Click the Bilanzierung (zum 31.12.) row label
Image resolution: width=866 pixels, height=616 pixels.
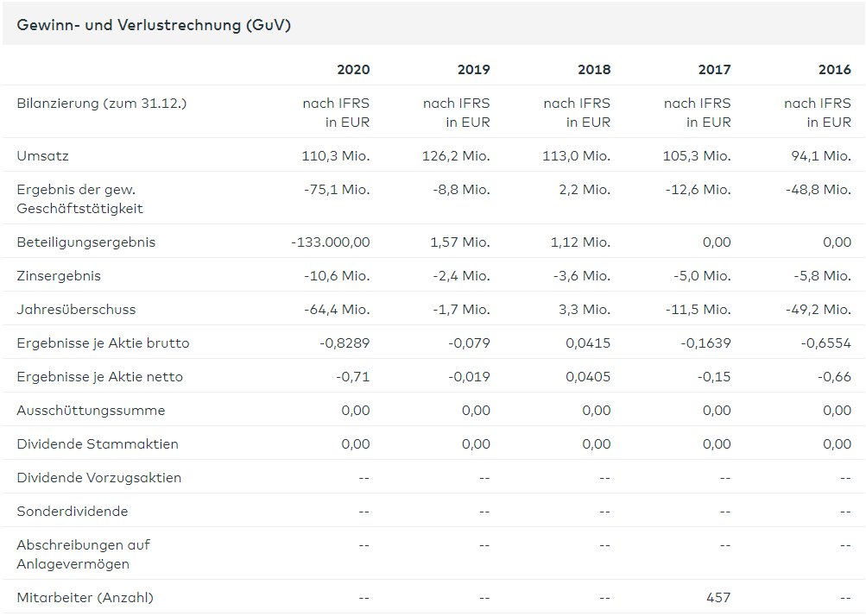102,104
